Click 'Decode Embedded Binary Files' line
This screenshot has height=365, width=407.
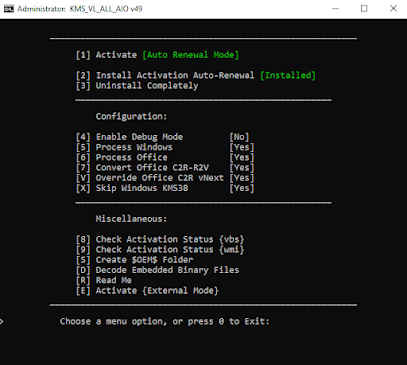click(x=157, y=270)
